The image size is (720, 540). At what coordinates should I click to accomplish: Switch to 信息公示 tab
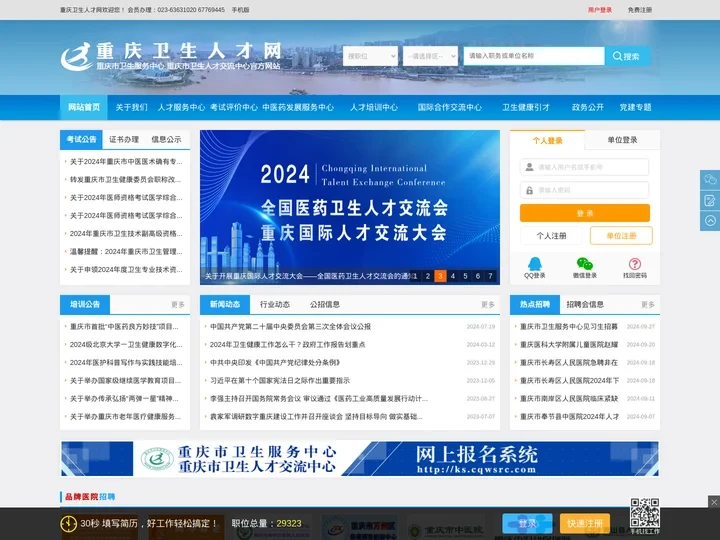166,140
